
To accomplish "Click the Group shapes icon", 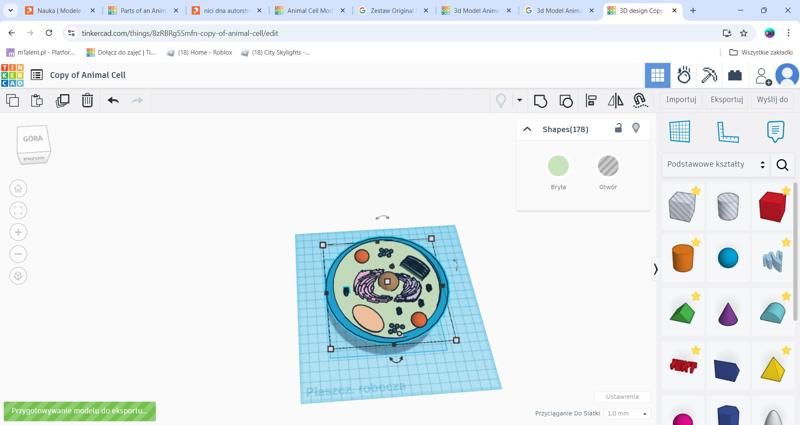I will coord(540,101).
